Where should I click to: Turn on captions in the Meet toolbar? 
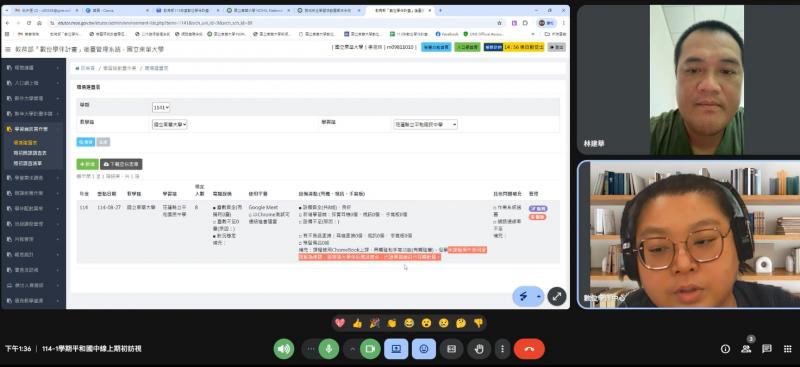pos(452,349)
